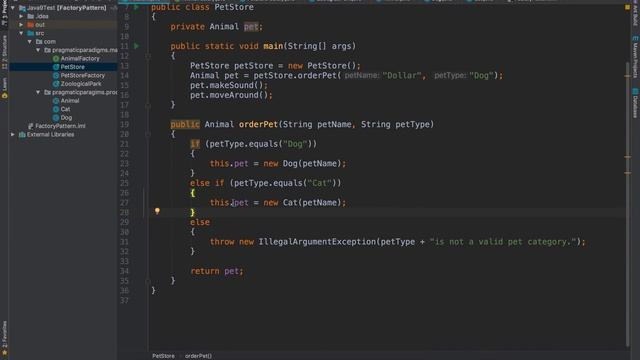The height and width of the screenshot is (360, 640).
Task: Expand External Libraries node
Action: [13, 134]
